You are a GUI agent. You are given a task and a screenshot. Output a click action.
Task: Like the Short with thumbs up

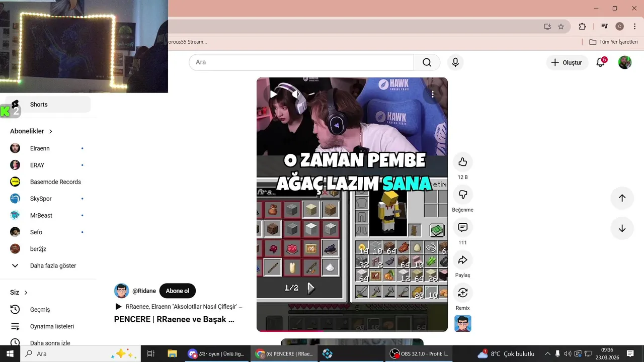(463, 162)
